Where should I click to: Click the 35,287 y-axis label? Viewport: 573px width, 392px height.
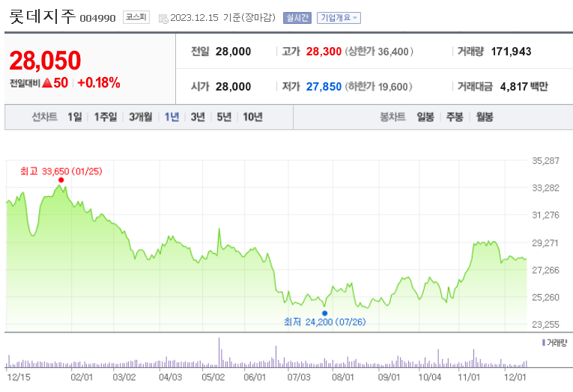545,161
